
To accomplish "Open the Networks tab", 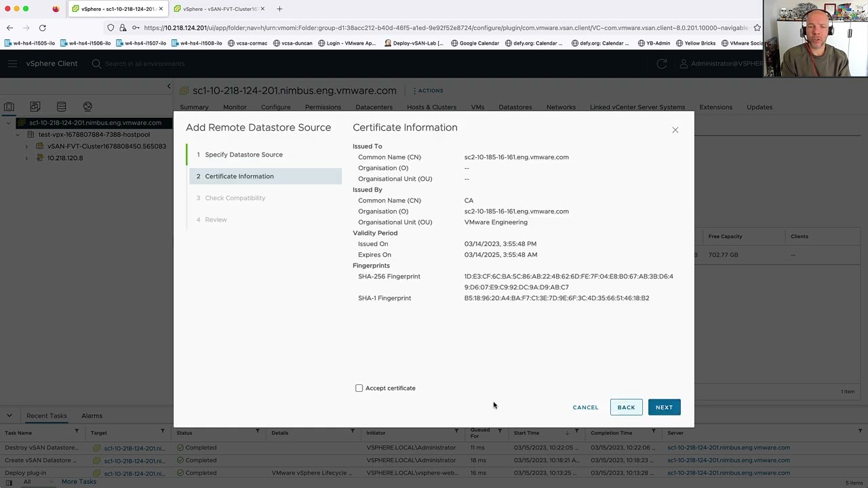I will [561, 107].
